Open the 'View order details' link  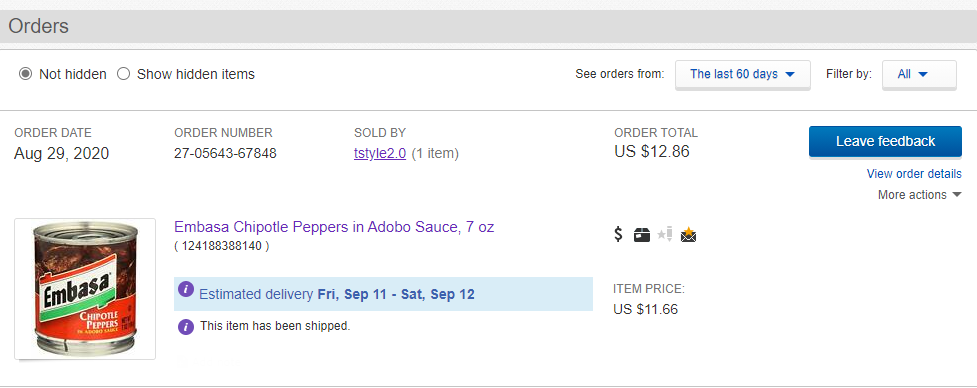pos(914,174)
